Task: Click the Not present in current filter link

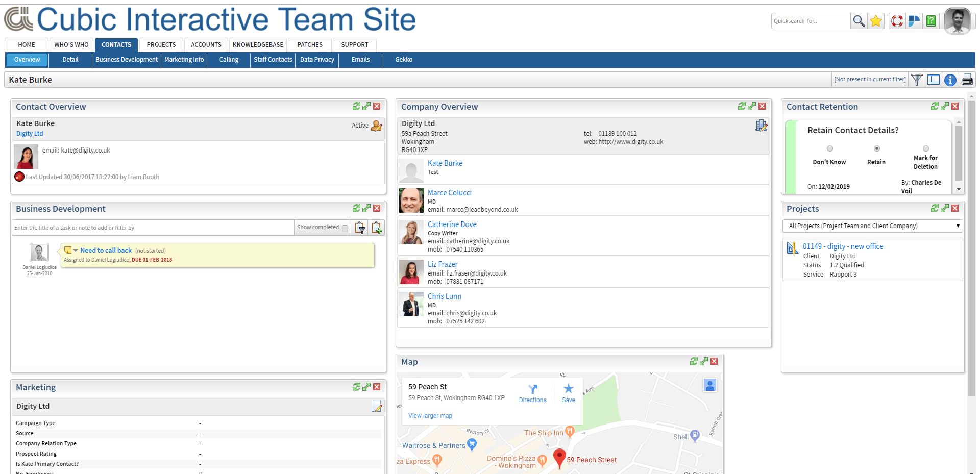Action: click(x=870, y=80)
